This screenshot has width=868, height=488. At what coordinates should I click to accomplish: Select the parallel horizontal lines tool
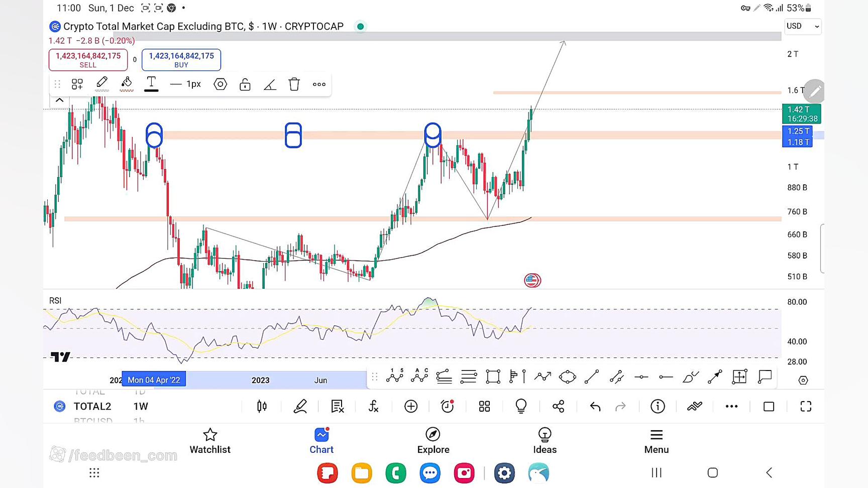469,377
